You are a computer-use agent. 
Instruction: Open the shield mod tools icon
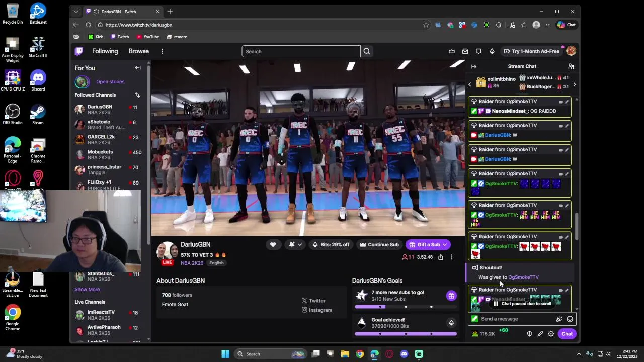529,334
